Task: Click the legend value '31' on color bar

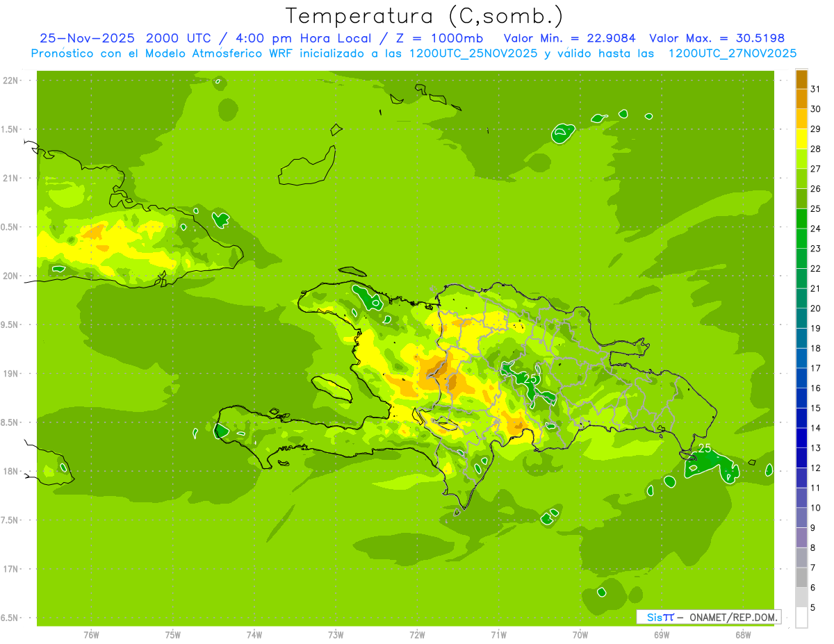Action: pos(816,88)
